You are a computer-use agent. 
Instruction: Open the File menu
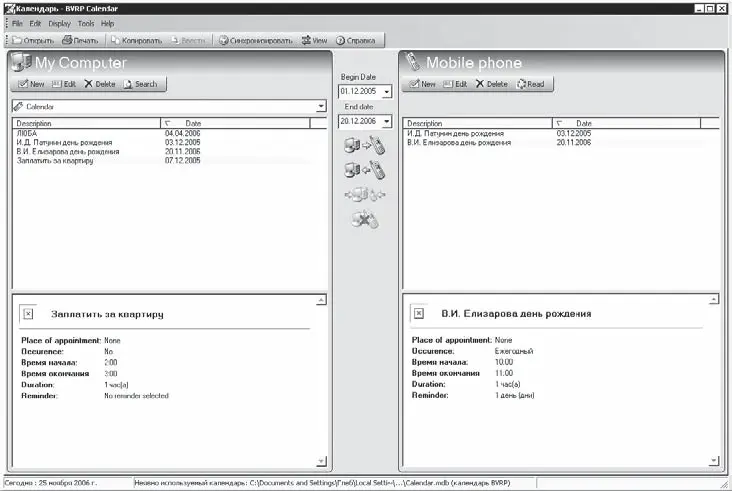coord(17,23)
